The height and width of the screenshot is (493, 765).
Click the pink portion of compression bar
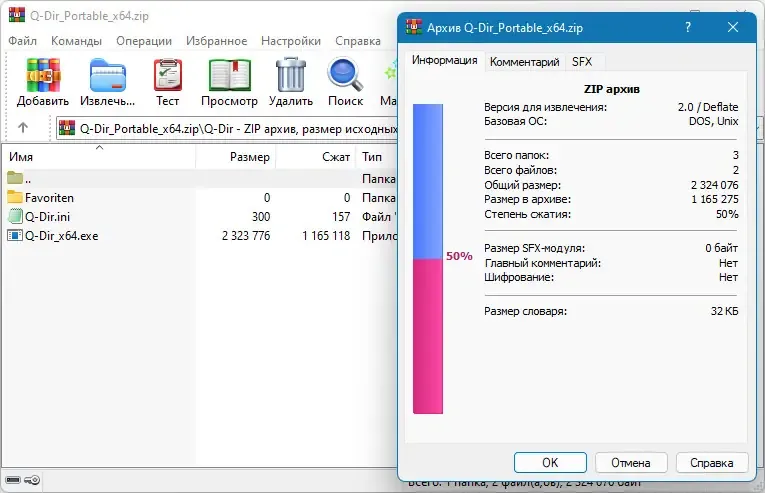click(x=428, y=336)
